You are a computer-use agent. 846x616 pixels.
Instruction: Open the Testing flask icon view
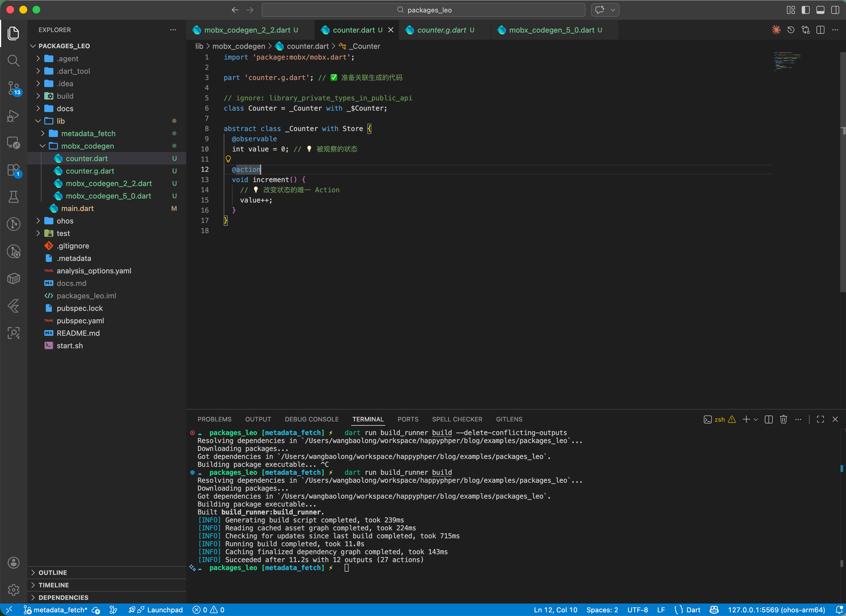click(x=13, y=197)
